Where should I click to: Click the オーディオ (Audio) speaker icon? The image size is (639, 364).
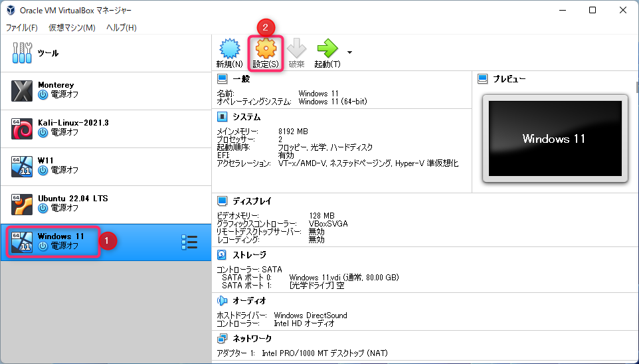[x=222, y=301]
